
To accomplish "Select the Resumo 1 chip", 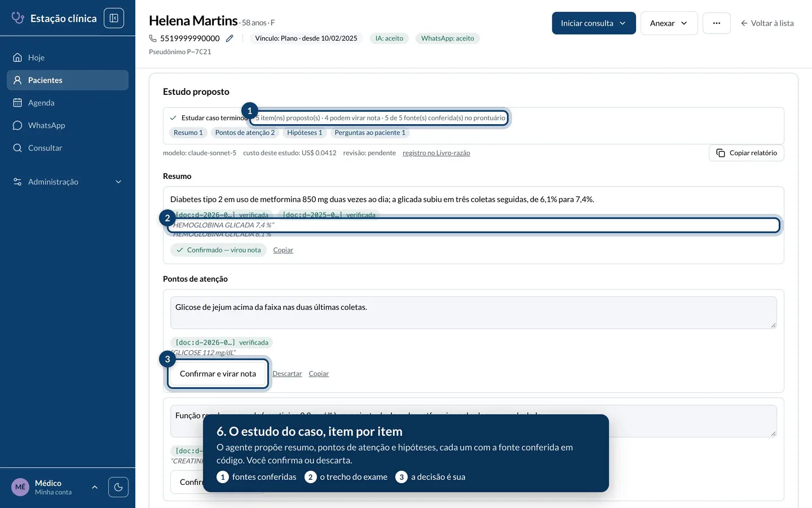I will [x=188, y=133].
